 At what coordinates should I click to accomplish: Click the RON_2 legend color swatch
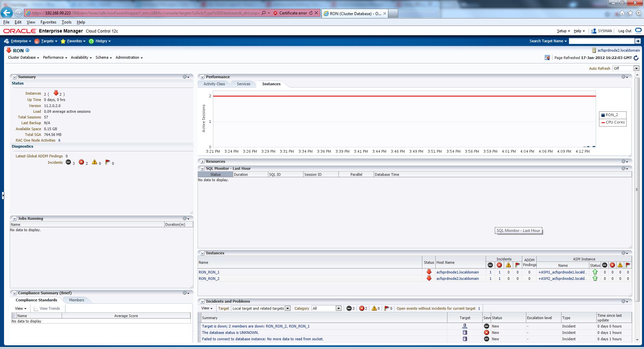603,115
